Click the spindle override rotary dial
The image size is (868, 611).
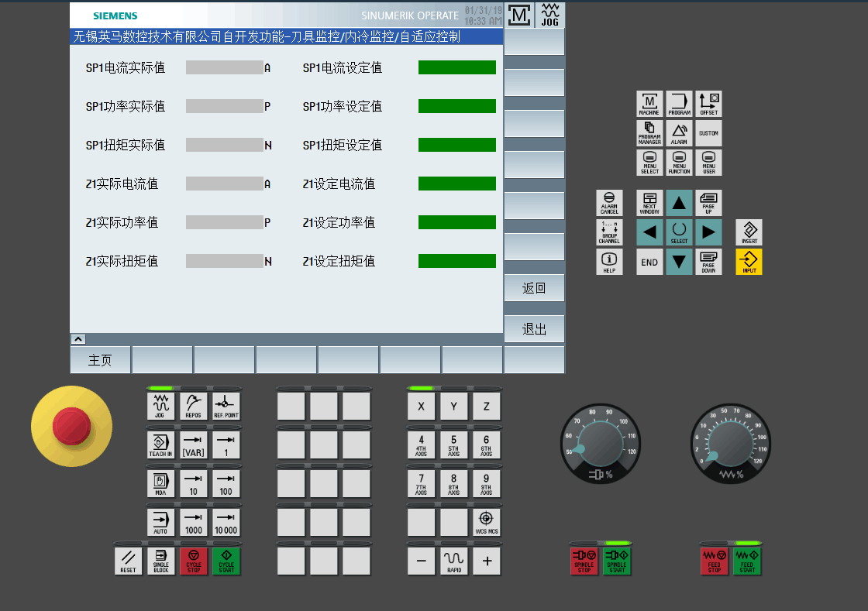[600, 442]
